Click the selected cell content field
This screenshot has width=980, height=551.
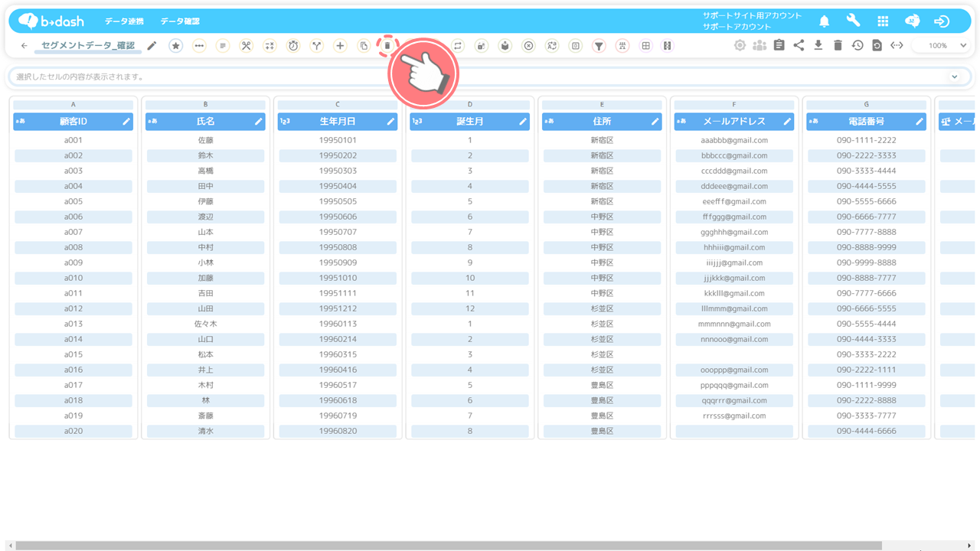pyautogui.click(x=489, y=77)
